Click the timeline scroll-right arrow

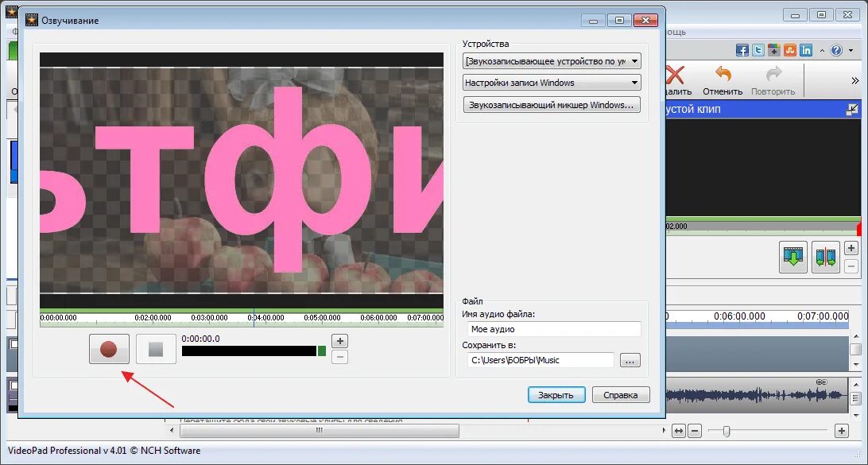coord(664,430)
